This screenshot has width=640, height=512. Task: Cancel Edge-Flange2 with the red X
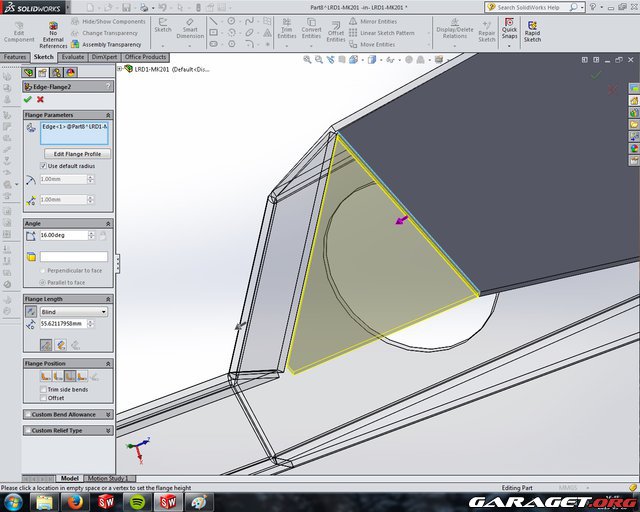pos(40,99)
